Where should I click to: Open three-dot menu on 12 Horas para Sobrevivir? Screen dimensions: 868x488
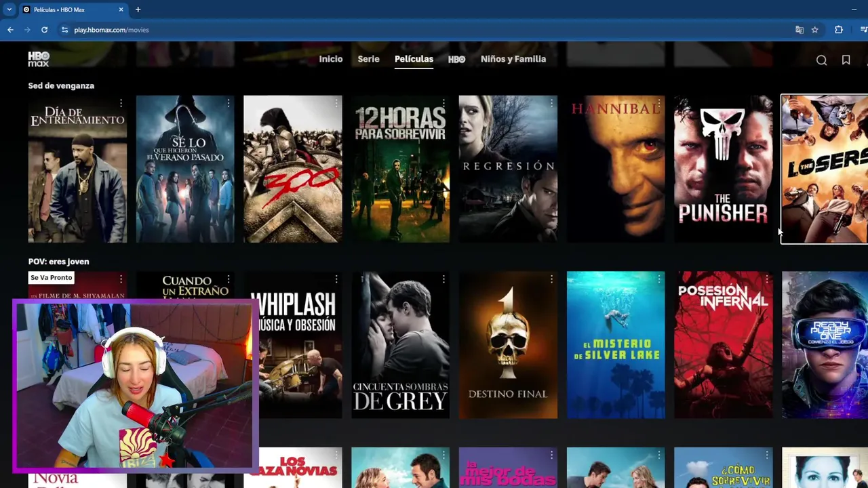(443, 103)
